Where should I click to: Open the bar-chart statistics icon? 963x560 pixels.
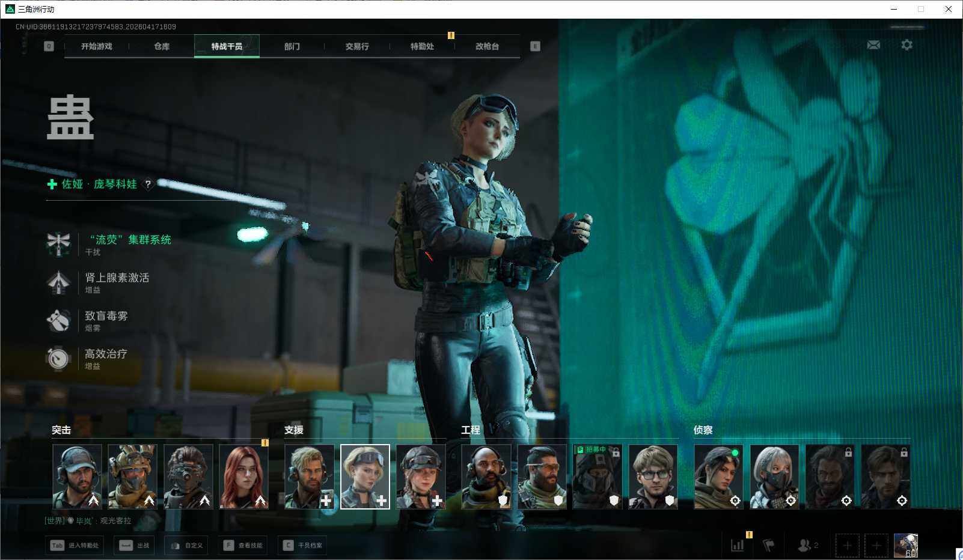click(738, 545)
